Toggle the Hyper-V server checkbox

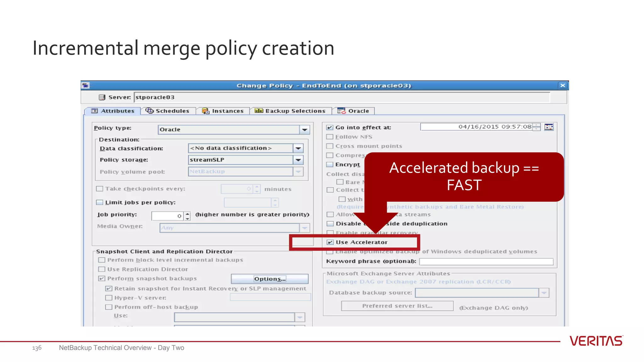click(x=108, y=298)
